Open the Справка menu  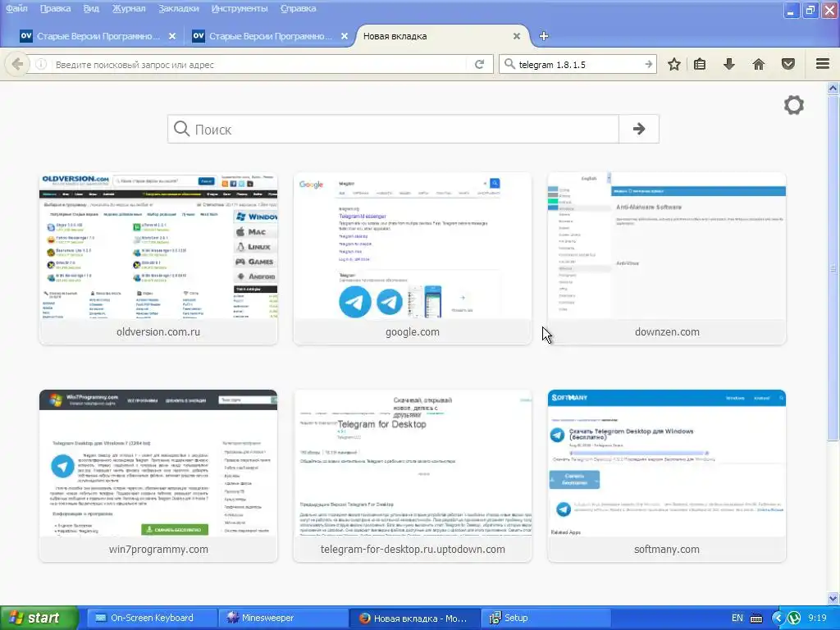pos(298,8)
